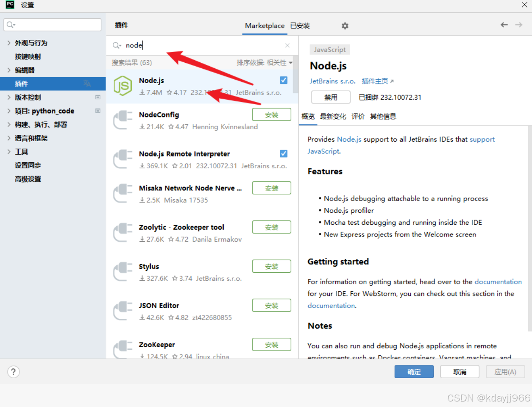Open Node.js link in description
The height and width of the screenshot is (407, 532).
click(x=349, y=139)
